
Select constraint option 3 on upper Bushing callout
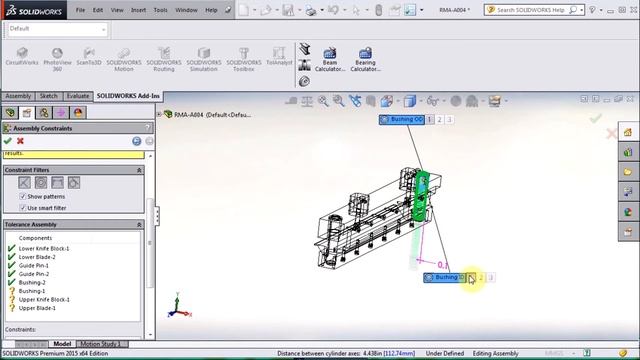click(x=449, y=120)
